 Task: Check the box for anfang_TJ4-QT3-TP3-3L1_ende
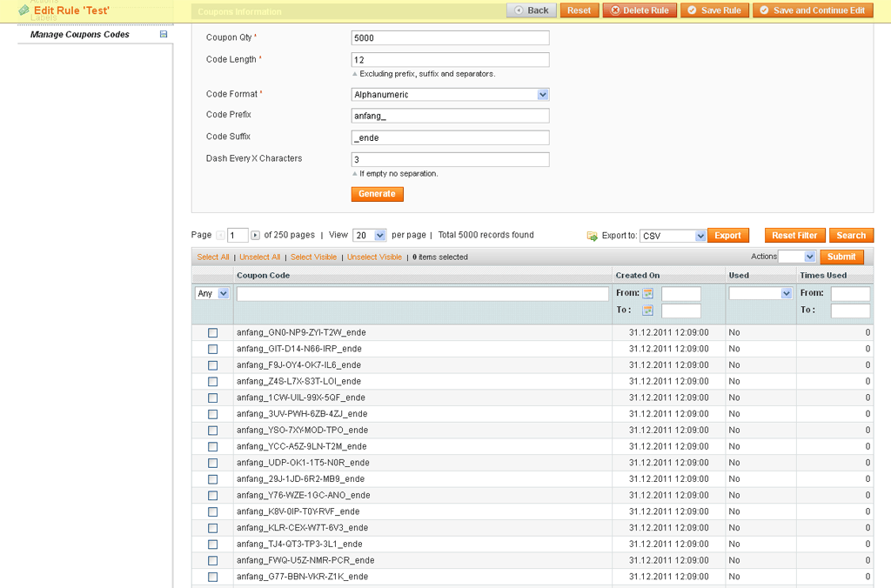pos(212,545)
